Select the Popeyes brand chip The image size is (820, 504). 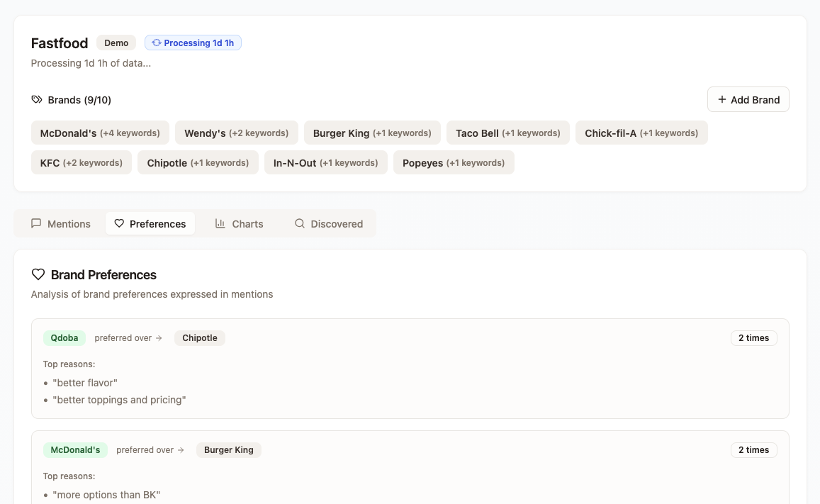point(454,162)
